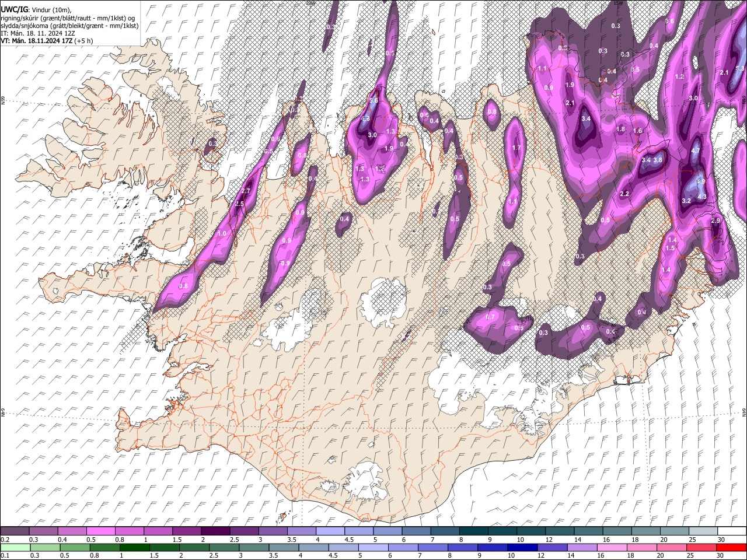Click the light periwinkle swatch at 4 in the upper legend

click(330, 531)
